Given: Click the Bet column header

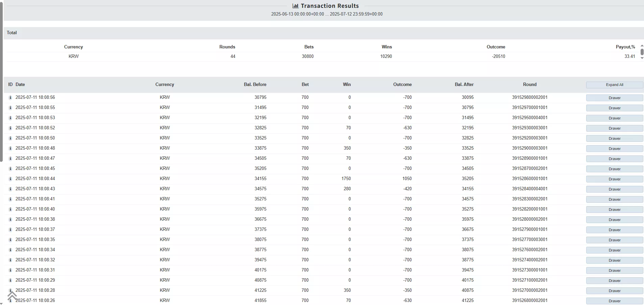Looking at the screenshot, I should point(305,85).
